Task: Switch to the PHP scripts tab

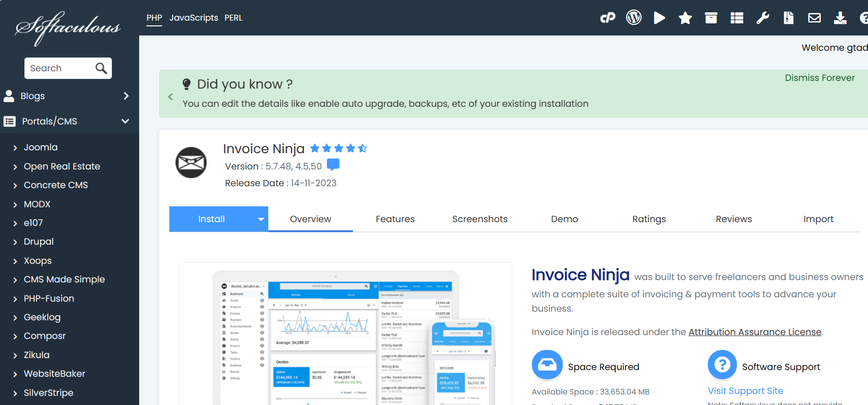Action: (x=154, y=18)
